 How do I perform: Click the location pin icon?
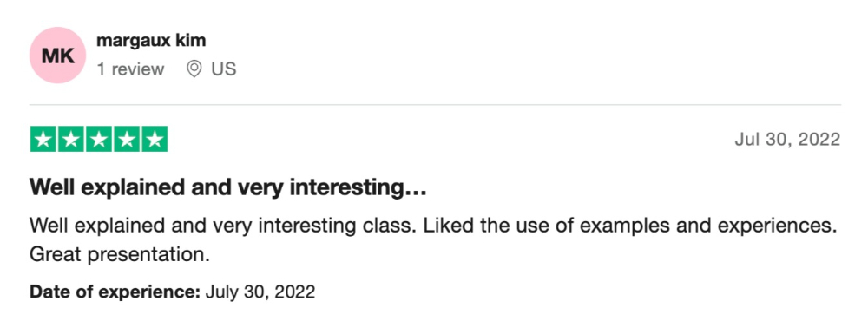(x=194, y=69)
